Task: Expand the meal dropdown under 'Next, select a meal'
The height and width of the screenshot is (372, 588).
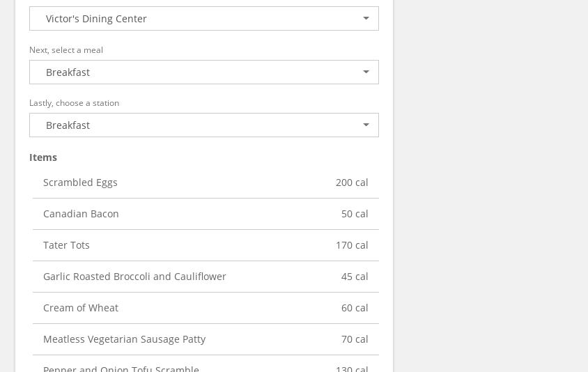Action: point(203,72)
